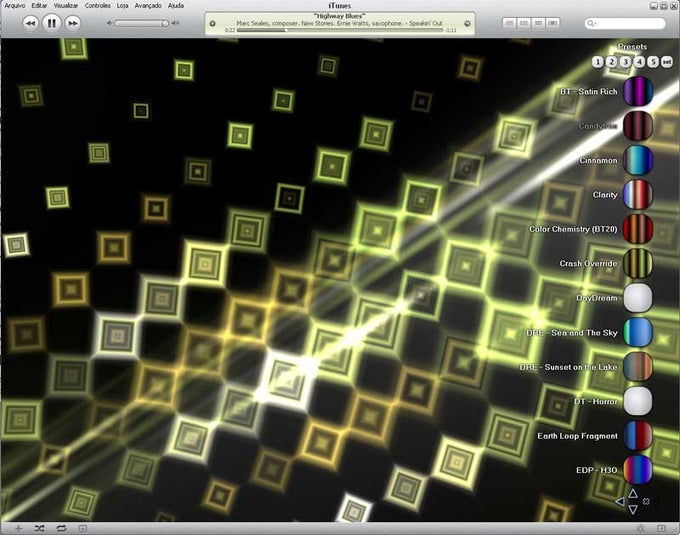Click the preset list down arrow

click(633, 509)
